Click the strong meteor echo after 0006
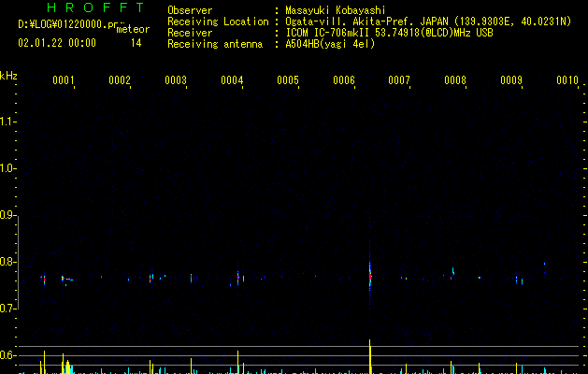The height and width of the screenshot is (374, 588). pyautogui.click(x=370, y=274)
